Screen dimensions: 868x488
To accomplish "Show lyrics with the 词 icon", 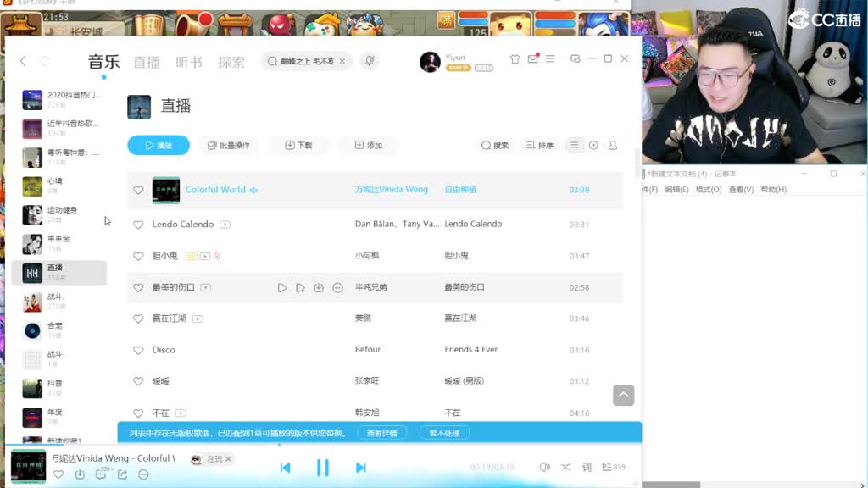I will coord(587,467).
